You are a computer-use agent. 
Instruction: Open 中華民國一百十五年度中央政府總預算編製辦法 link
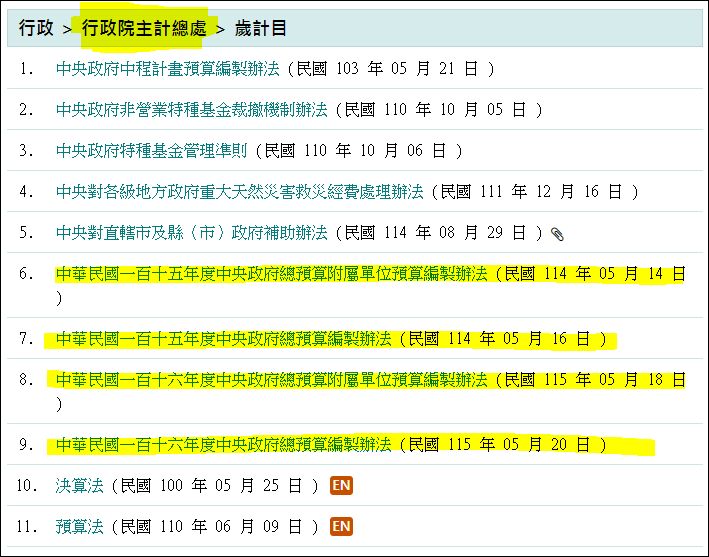(223, 339)
